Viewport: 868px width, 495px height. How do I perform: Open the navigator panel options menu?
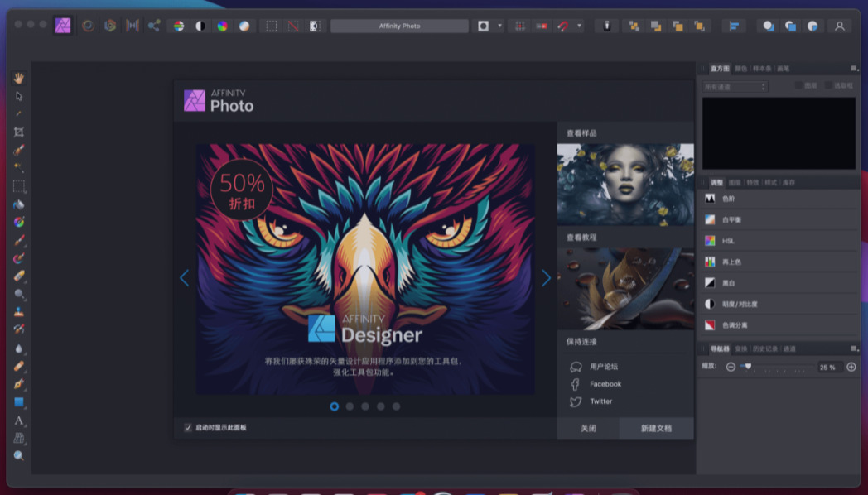pyautogui.click(x=854, y=348)
